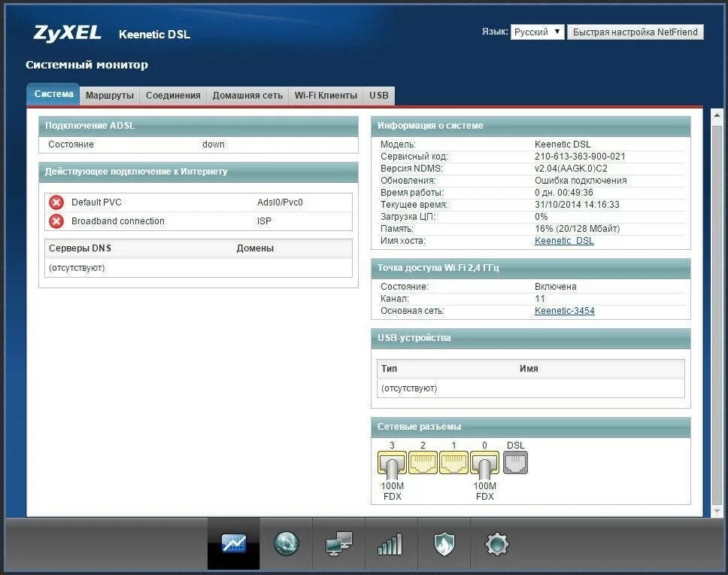Click the Имя column header in USB devices
This screenshot has height=575, width=728.
click(x=529, y=369)
